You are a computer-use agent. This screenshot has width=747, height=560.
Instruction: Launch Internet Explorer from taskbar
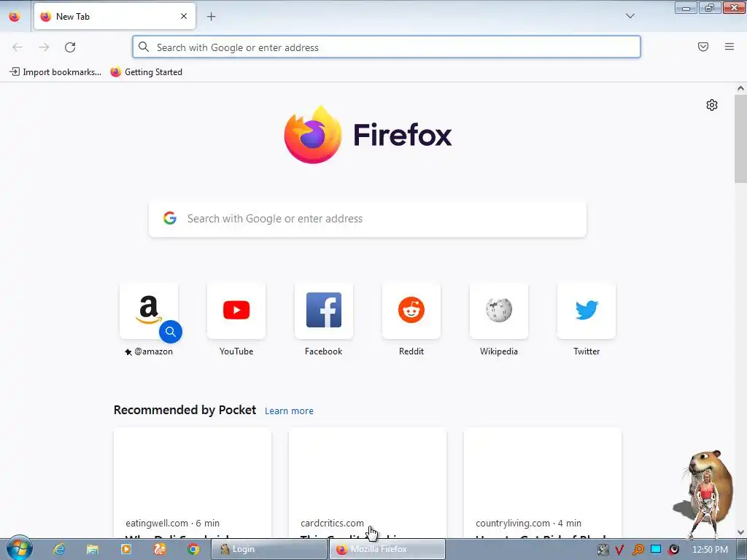pyautogui.click(x=59, y=549)
